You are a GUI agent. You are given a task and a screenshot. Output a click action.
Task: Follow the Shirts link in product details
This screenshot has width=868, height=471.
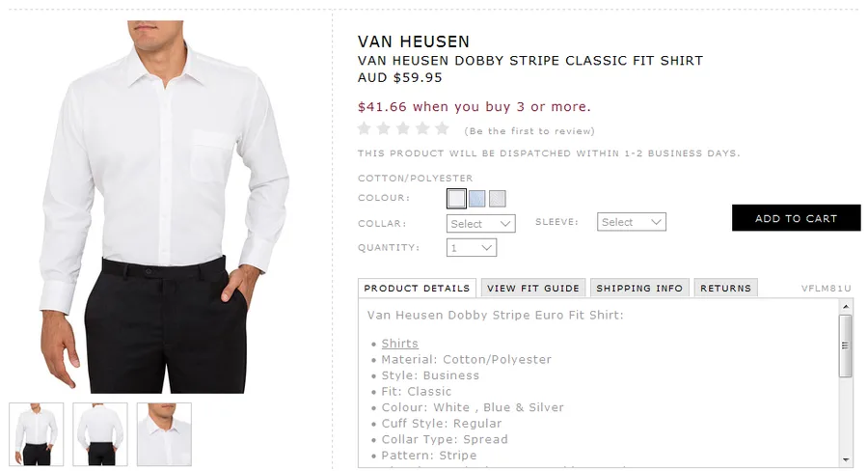[399, 343]
